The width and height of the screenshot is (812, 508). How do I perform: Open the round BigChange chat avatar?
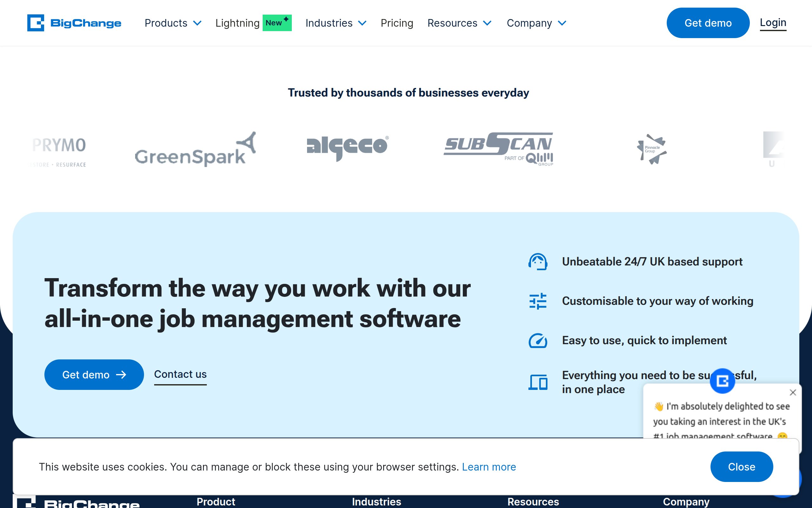(722, 381)
